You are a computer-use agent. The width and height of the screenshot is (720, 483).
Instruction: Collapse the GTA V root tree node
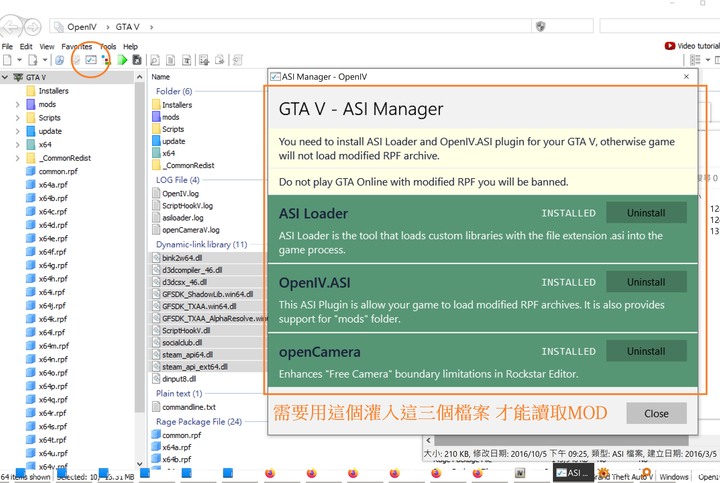pos(5,77)
